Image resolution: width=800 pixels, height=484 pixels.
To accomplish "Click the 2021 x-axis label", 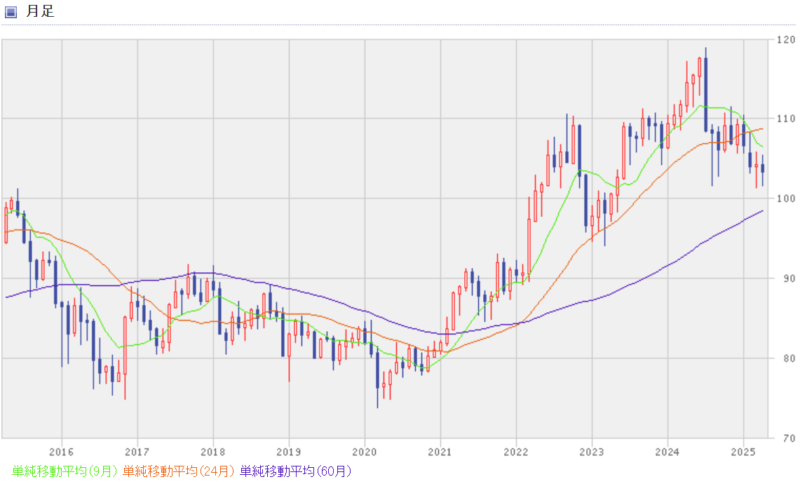I will (440, 452).
